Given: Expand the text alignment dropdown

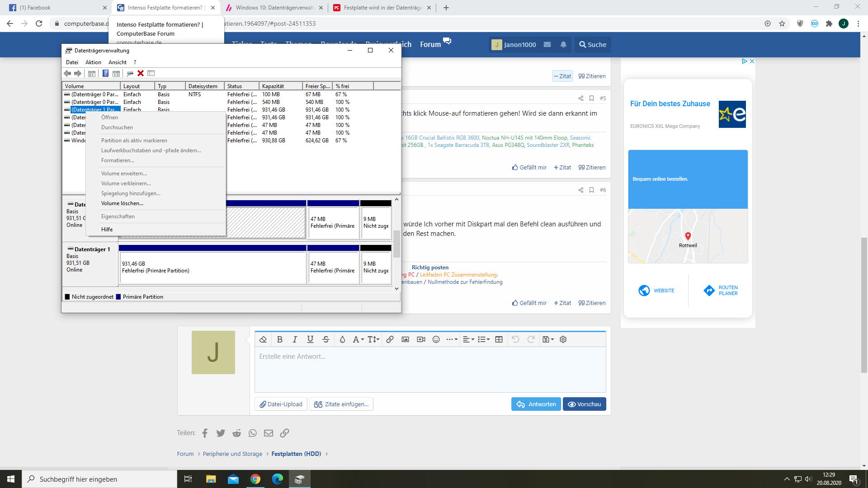Looking at the screenshot, I should pos(468,339).
